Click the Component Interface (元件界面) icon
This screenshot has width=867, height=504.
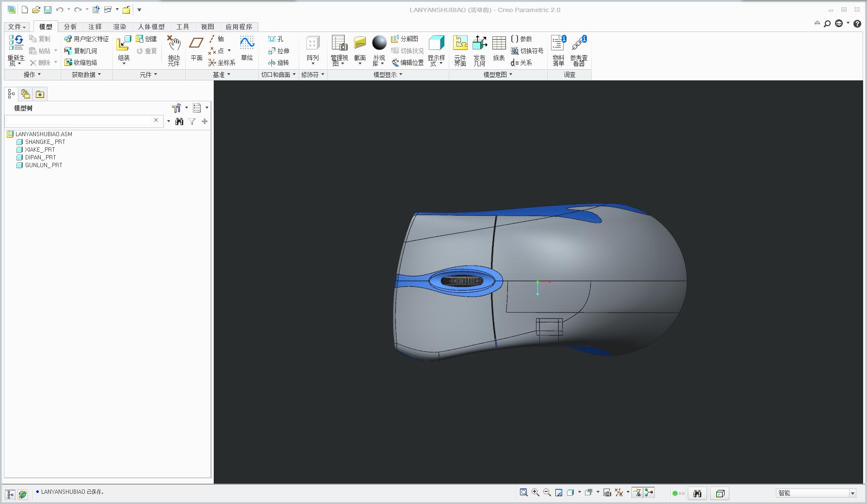[460, 43]
